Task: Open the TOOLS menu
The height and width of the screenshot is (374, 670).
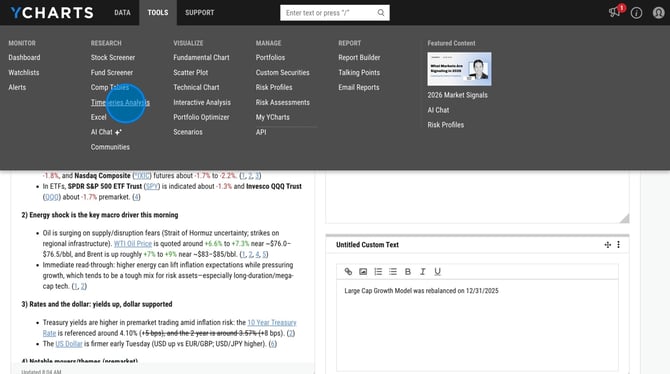Action: (x=158, y=13)
